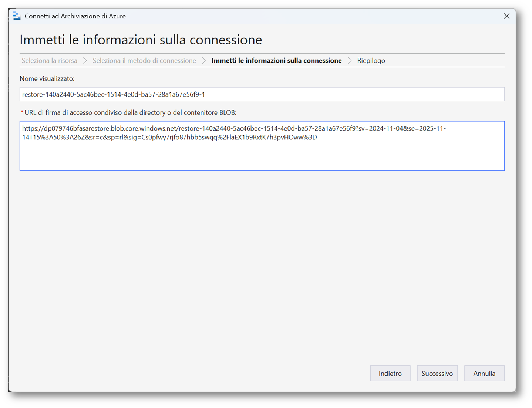Close the Connetti ad Archiviazione di Azure dialog

tap(506, 16)
